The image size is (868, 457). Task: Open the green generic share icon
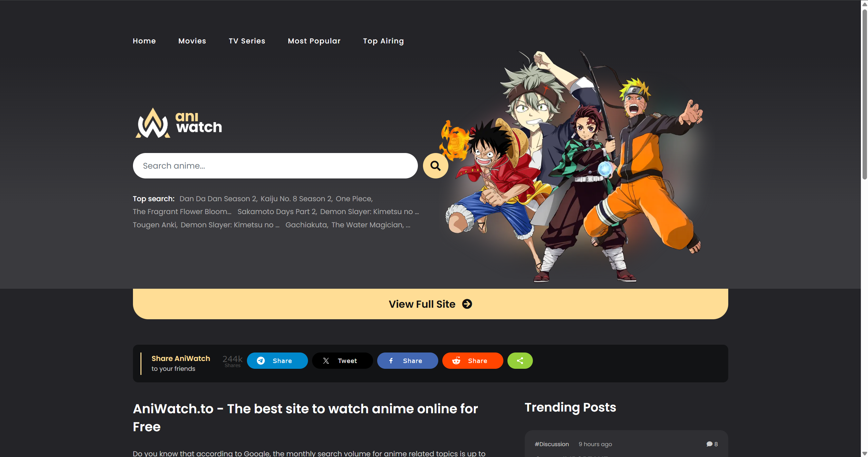pos(520,361)
